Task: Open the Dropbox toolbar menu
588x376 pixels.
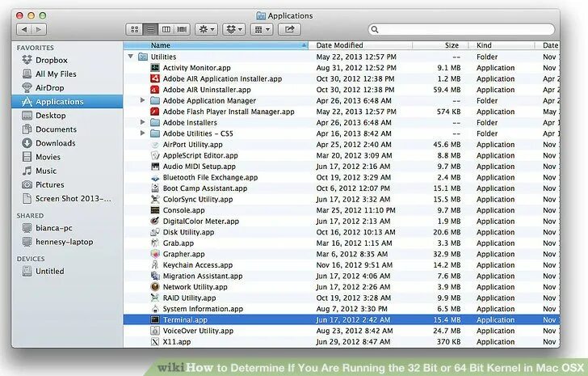Action: pos(234,29)
